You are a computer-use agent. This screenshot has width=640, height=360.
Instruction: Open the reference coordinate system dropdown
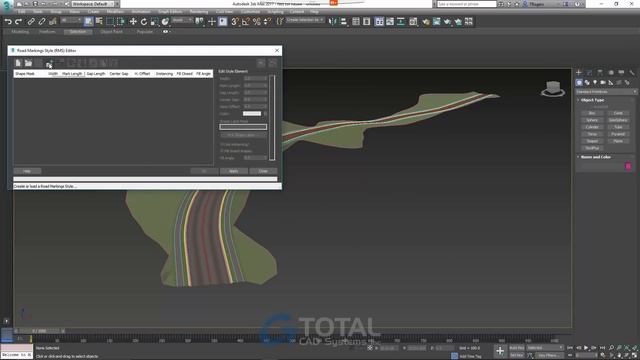[x=182, y=20]
